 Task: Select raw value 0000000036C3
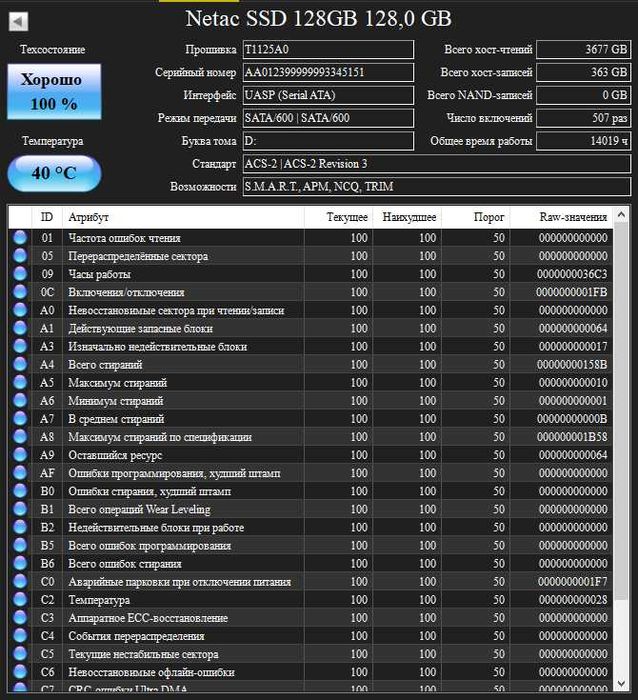click(572, 274)
